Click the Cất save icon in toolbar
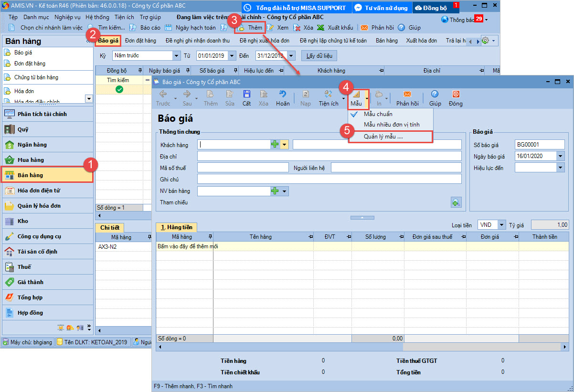Screen dimensions: 574x392 pyautogui.click(x=246, y=95)
